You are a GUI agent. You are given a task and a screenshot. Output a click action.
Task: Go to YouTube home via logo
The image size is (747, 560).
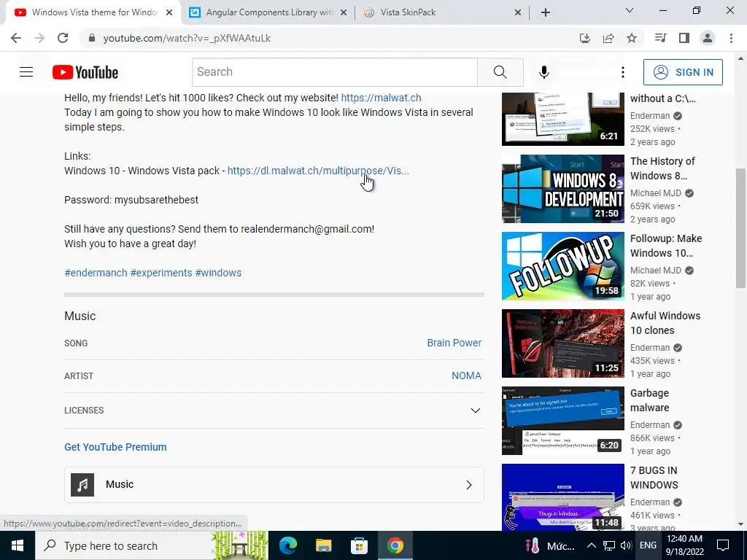click(85, 72)
